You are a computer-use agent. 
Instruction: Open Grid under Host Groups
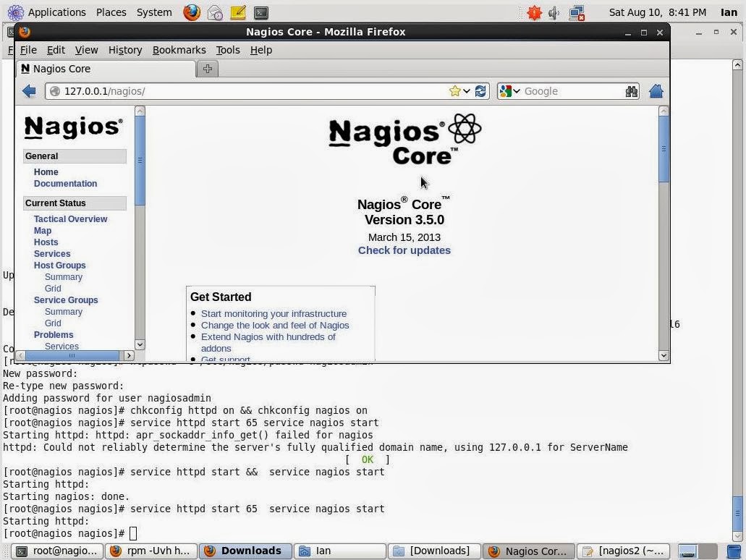53,289
